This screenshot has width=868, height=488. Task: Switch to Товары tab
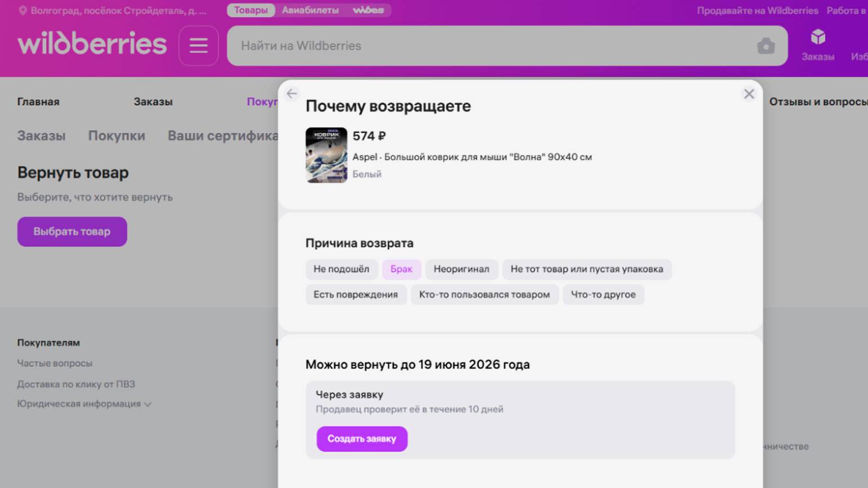point(251,10)
